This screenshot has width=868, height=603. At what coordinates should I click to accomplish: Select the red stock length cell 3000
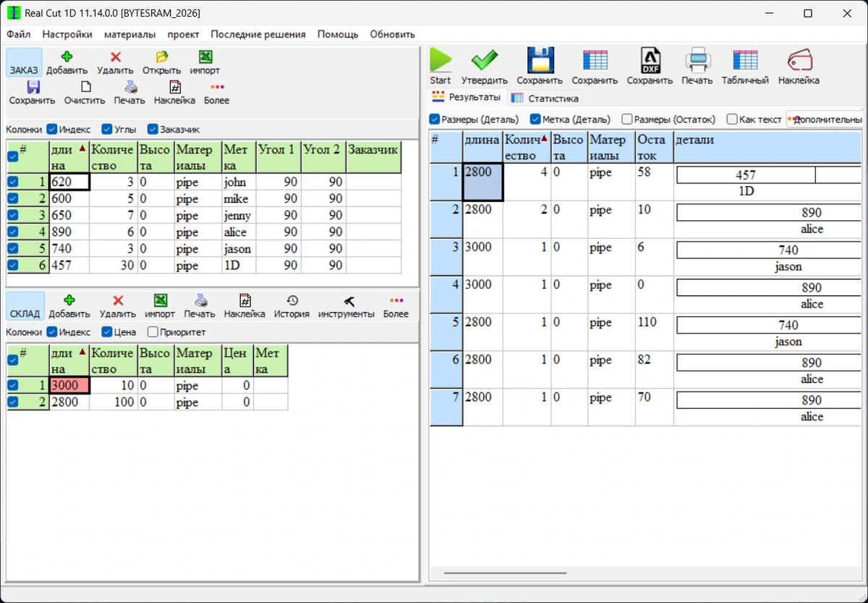69,386
